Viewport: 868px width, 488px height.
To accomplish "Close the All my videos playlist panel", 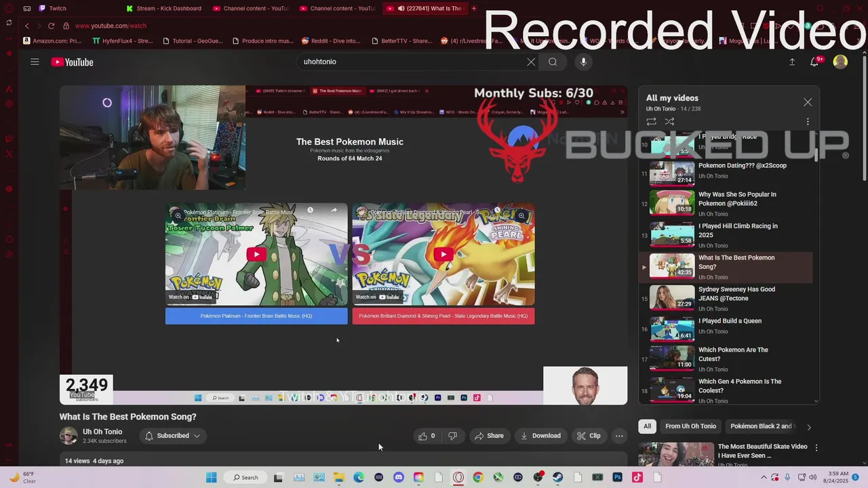I will pyautogui.click(x=808, y=102).
